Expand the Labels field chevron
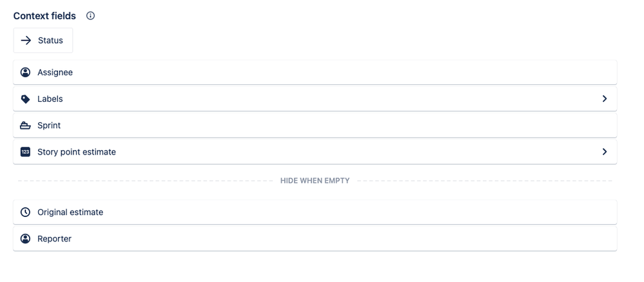Viewport: 644px width, 282px height. pos(605,99)
